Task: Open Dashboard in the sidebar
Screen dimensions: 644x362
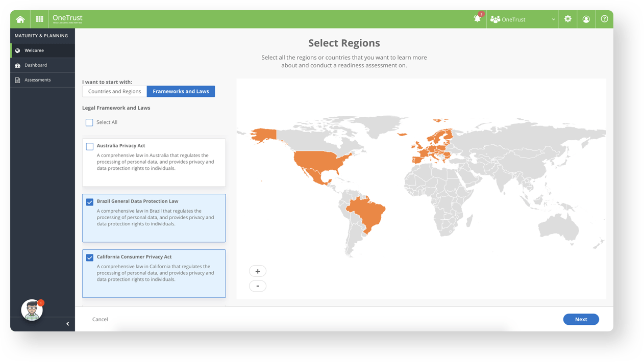Action: [x=43, y=65]
